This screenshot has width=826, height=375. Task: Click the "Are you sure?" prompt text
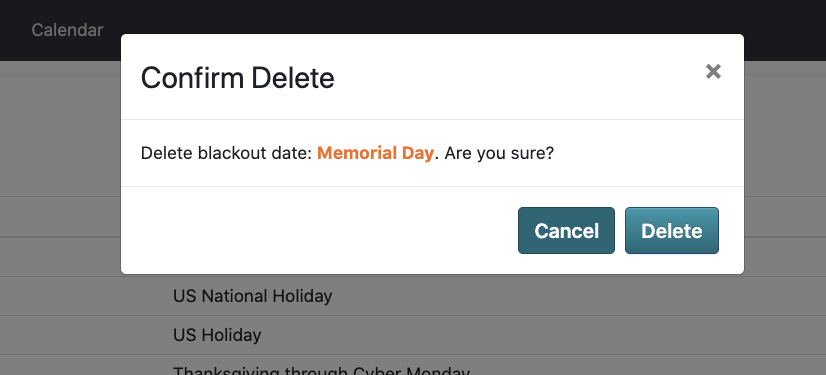pyautogui.click(x=499, y=153)
